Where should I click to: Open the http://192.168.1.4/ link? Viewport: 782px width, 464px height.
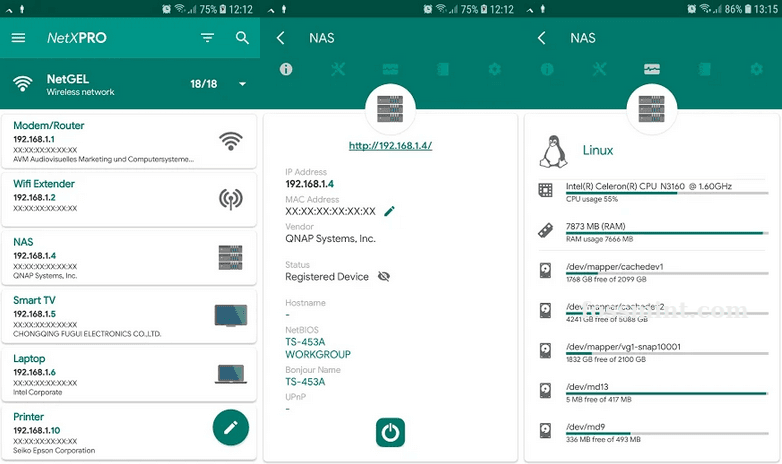[x=391, y=146]
